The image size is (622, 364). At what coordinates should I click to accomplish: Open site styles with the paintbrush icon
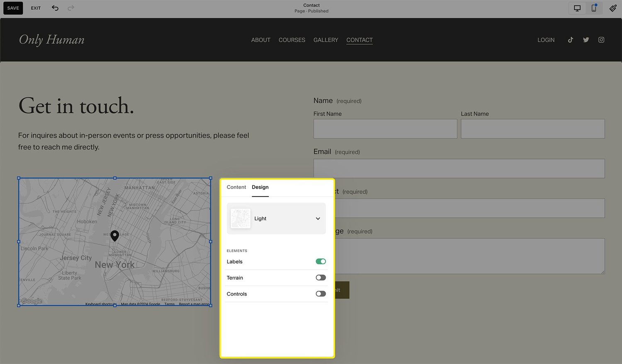[613, 8]
